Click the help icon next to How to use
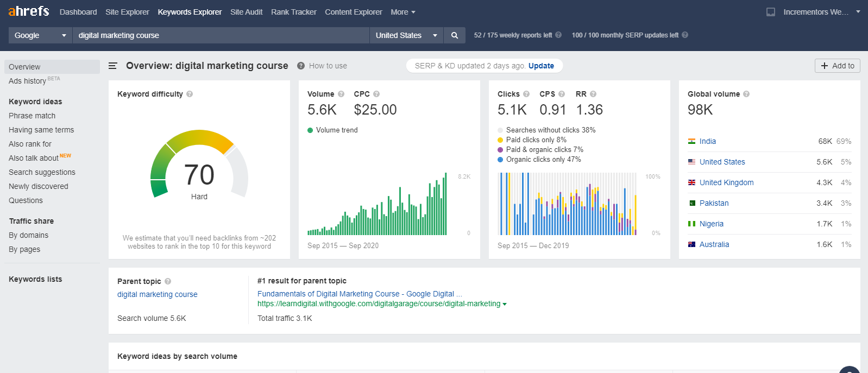This screenshot has height=373, width=868. pyautogui.click(x=301, y=66)
